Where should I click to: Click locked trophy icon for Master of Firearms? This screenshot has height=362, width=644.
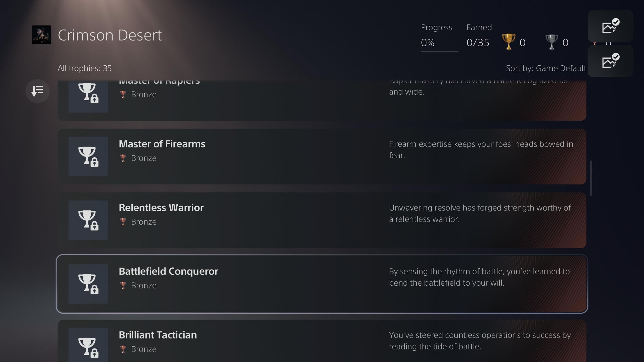click(88, 156)
